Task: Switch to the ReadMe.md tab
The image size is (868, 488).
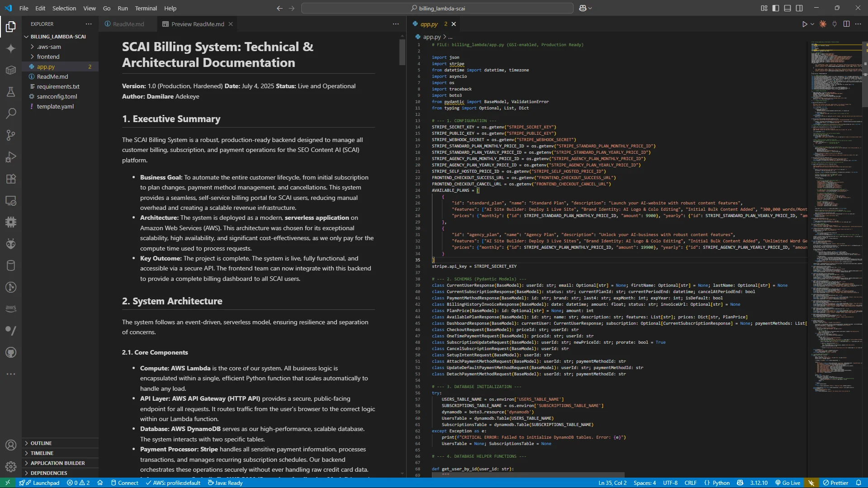Action: 128,24
